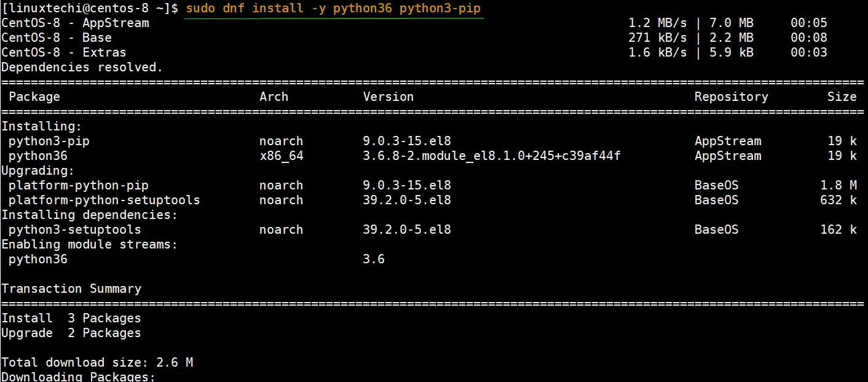868x382 pixels.
Task: Click the sudo dnf install command text
Action: [x=333, y=9]
